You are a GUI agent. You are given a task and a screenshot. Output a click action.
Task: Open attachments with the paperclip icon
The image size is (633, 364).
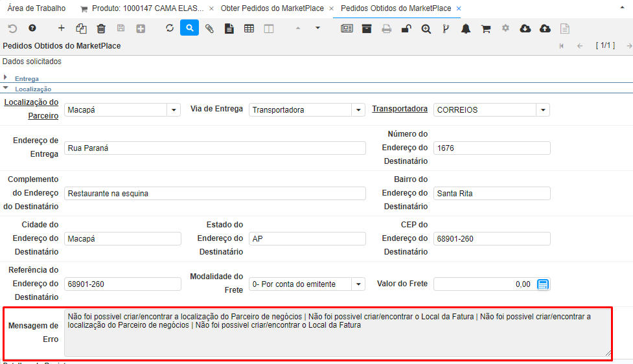tap(209, 28)
